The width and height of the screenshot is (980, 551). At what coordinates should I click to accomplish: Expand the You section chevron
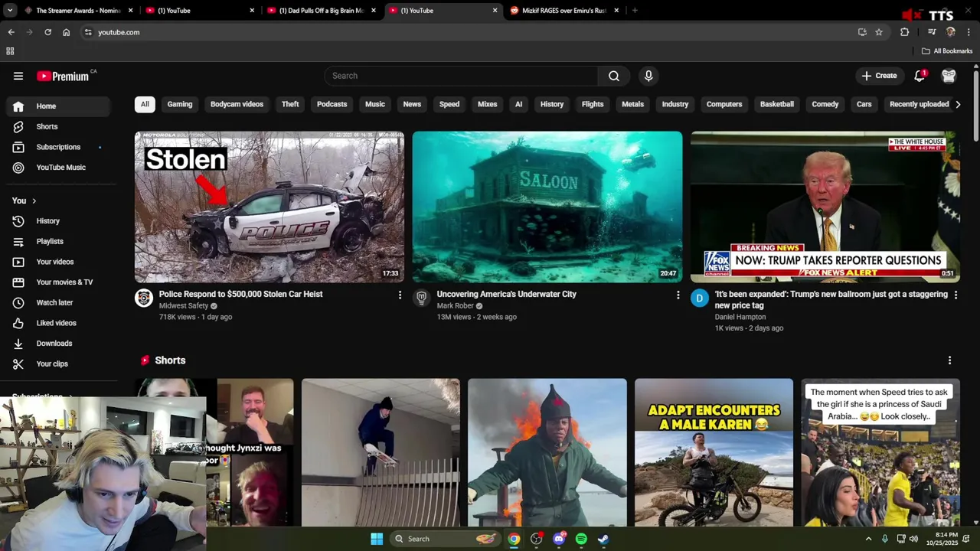[x=34, y=201]
